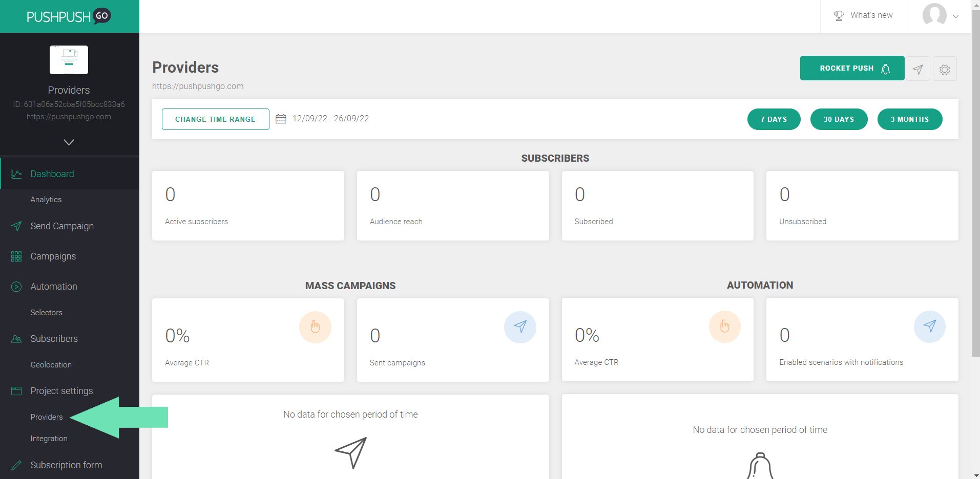The height and width of the screenshot is (479, 980).
Task: Select the 3 MONTHS range
Action: tap(909, 119)
